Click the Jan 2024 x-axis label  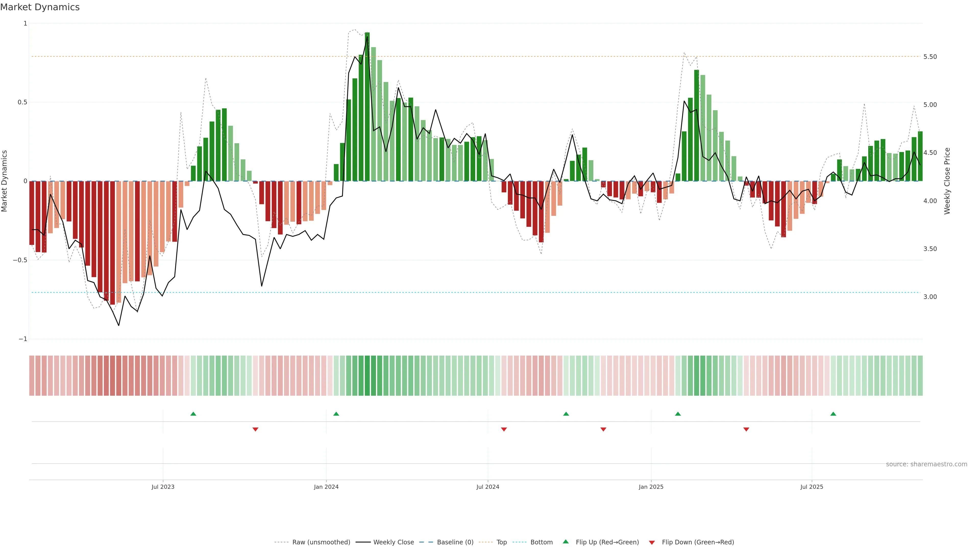pos(326,487)
